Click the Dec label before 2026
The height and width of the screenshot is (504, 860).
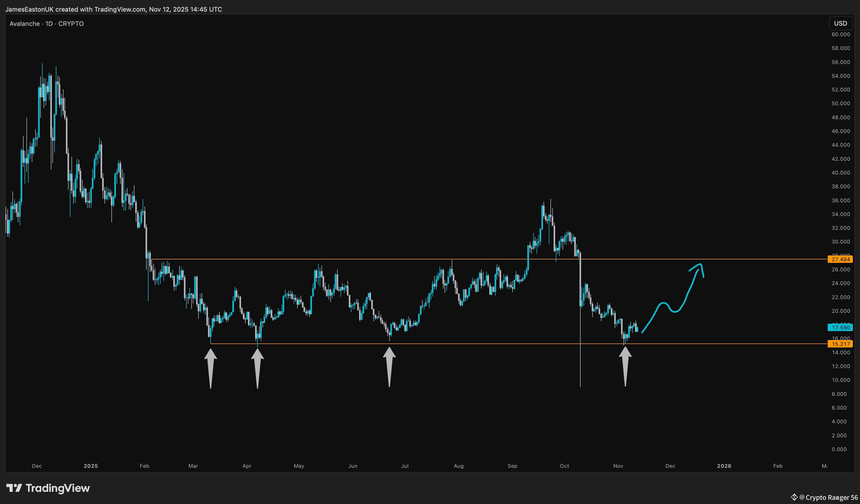[670, 466]
